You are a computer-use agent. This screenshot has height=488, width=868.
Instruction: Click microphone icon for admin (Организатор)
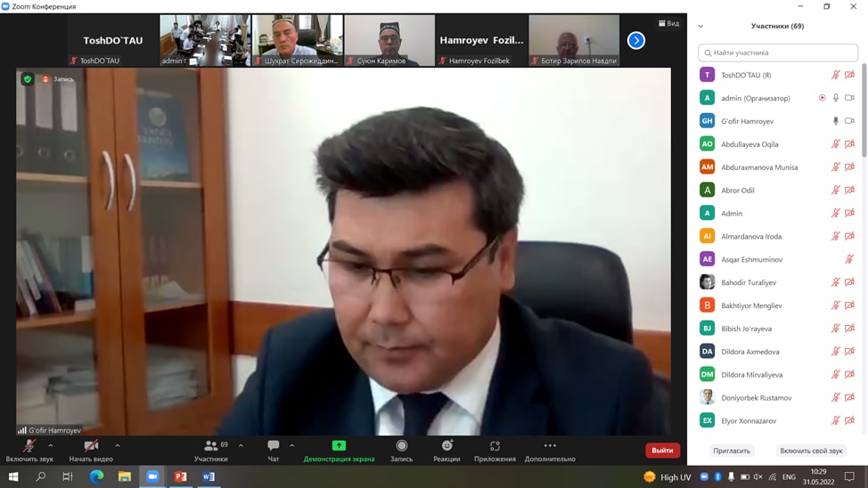836,98
